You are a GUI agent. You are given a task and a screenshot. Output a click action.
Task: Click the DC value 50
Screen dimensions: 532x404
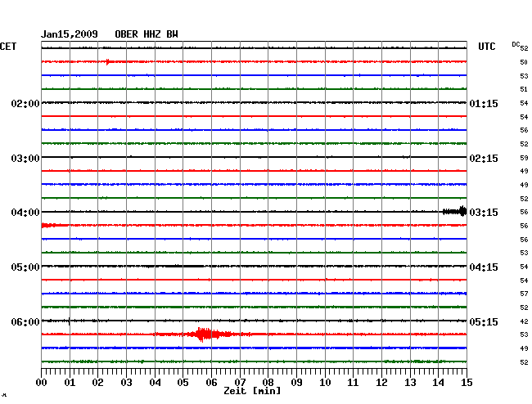(524, 62)
